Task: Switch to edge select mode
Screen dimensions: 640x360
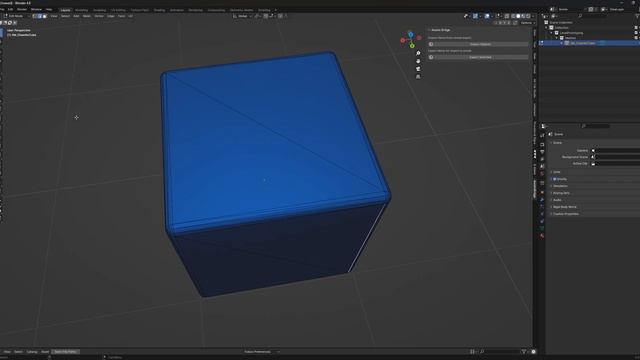Action: click(40, 16)
